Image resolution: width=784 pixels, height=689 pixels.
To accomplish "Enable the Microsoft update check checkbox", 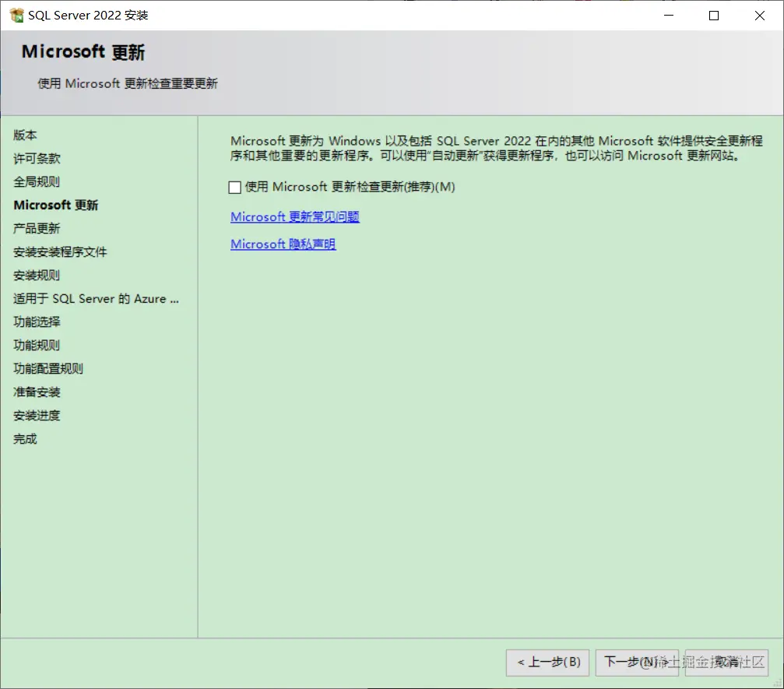I will coord(234,188).
